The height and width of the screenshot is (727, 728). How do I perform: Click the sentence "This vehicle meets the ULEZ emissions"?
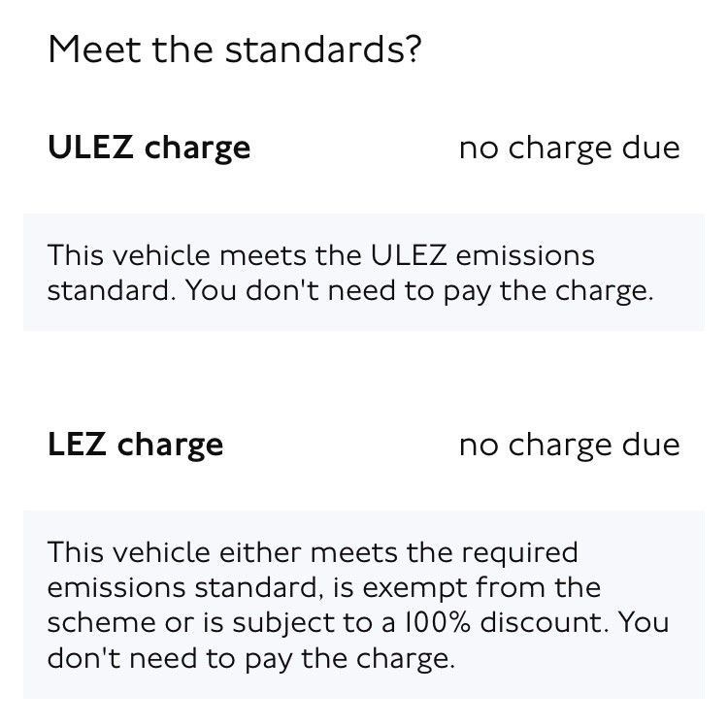point(320,256)
